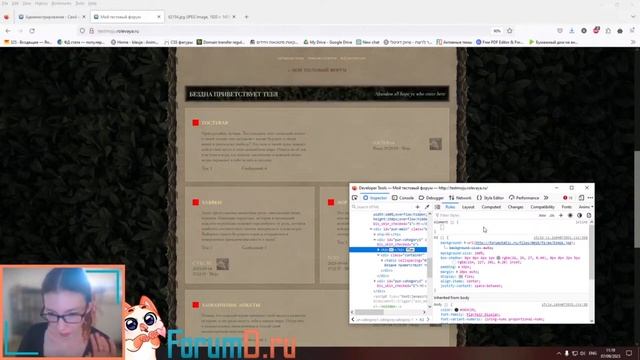Screen dimensions: 640x360
Task: Click the red error count indicator
Action: (x=568, y=198)
